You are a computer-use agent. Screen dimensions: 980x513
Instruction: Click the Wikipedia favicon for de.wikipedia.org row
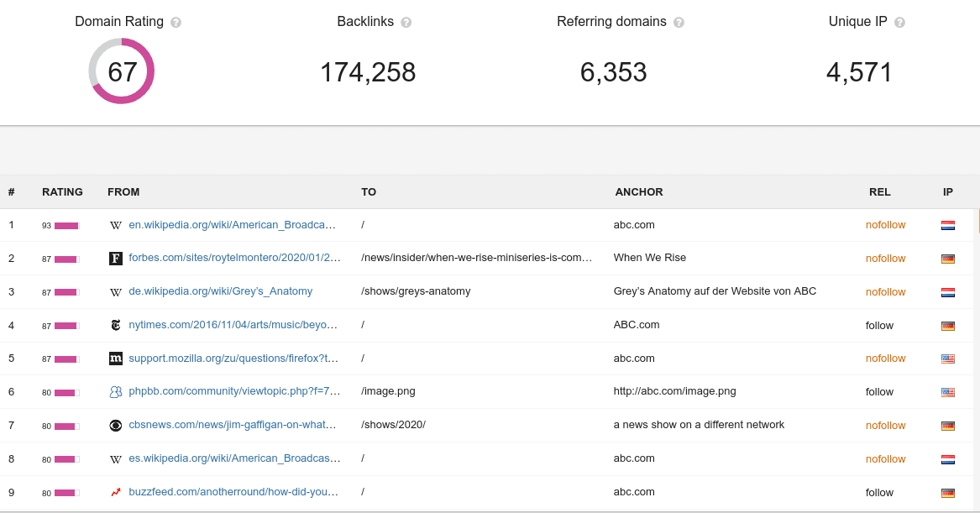point(116,292)
